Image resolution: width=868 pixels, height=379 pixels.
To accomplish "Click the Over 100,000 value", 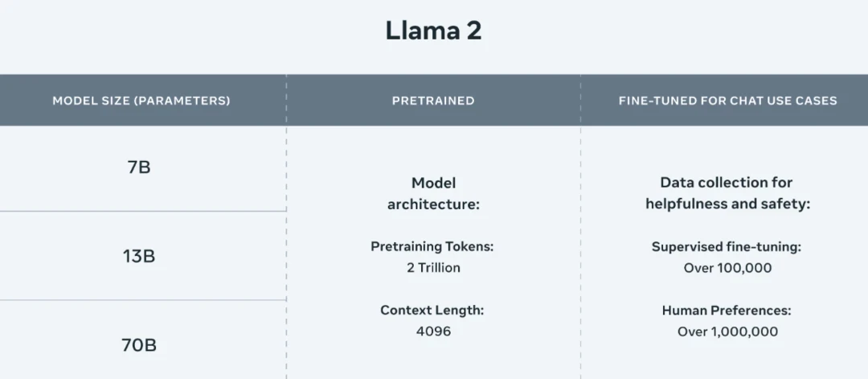I will [727, 267].
